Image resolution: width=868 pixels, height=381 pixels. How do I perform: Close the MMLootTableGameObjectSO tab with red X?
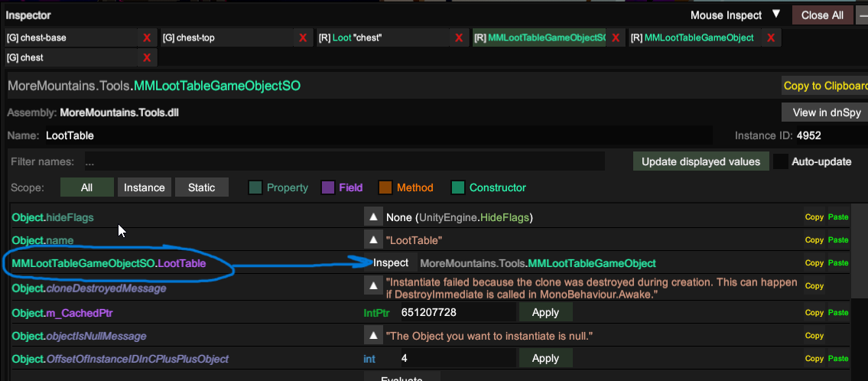(x=615, y=37)
